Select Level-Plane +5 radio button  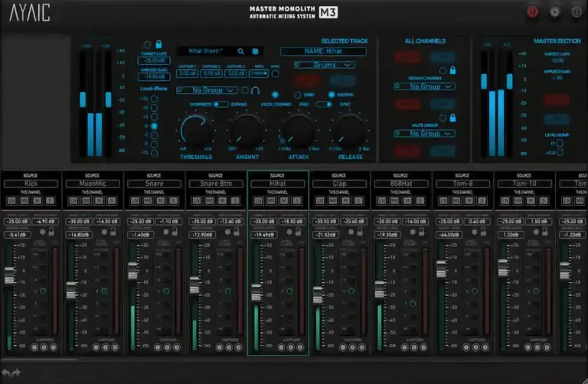click(154, 108)
